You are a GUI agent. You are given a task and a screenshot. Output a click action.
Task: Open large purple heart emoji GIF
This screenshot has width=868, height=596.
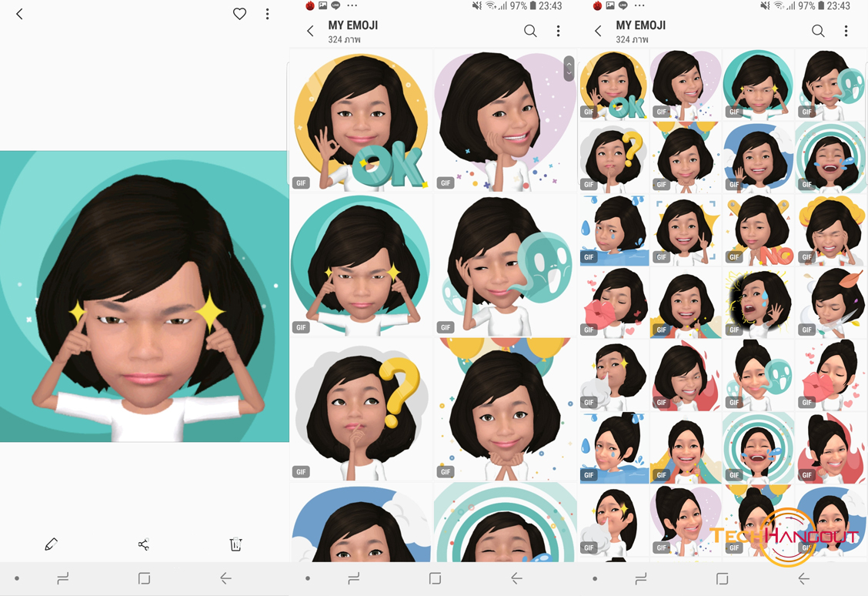tap(505, 120)
